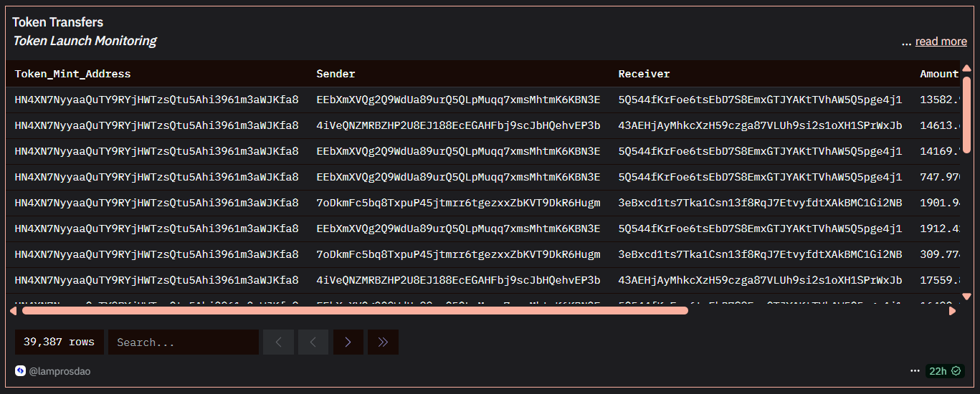Click Token_Mint_Address cell in the 747.97 amount row
The width and height of the screenshot is (980, 394).
pyautogui.click(x=156, y=177)
